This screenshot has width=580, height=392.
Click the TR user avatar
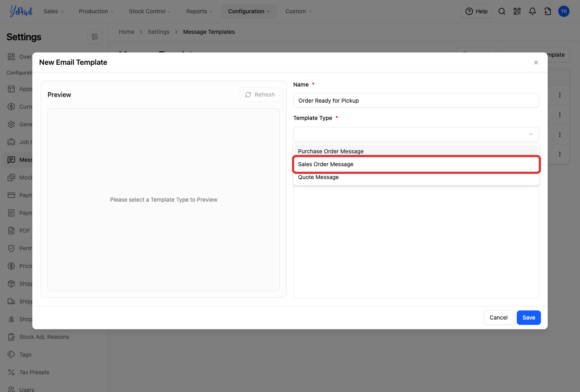pyautogui.click(x=564, y=11)
